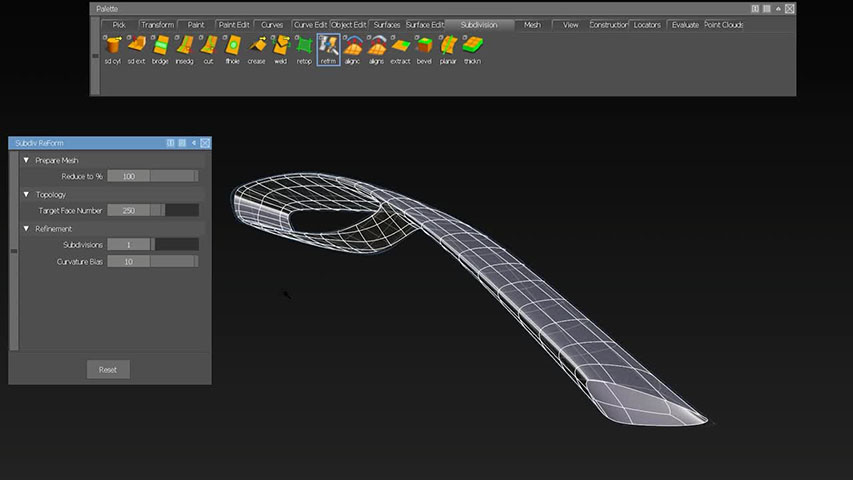Screen dimensions: 853x480
Task: Collapse Subdiv ReForm panel with left arrow
Action: coord(194,143)
